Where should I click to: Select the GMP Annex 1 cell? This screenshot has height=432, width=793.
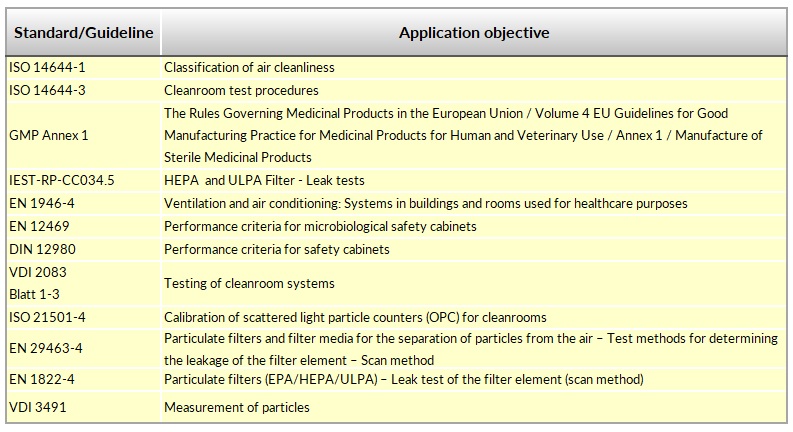click(x=49, y=135)
